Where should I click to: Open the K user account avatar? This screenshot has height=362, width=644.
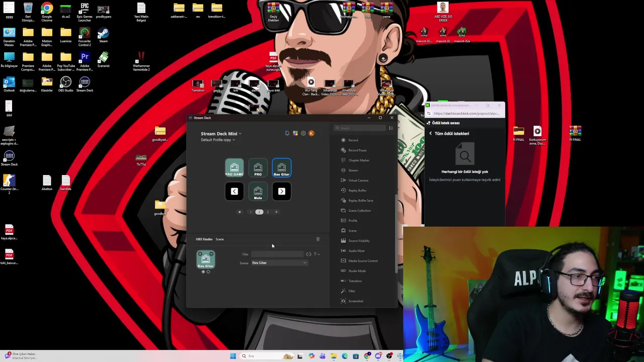coord(311,133)
